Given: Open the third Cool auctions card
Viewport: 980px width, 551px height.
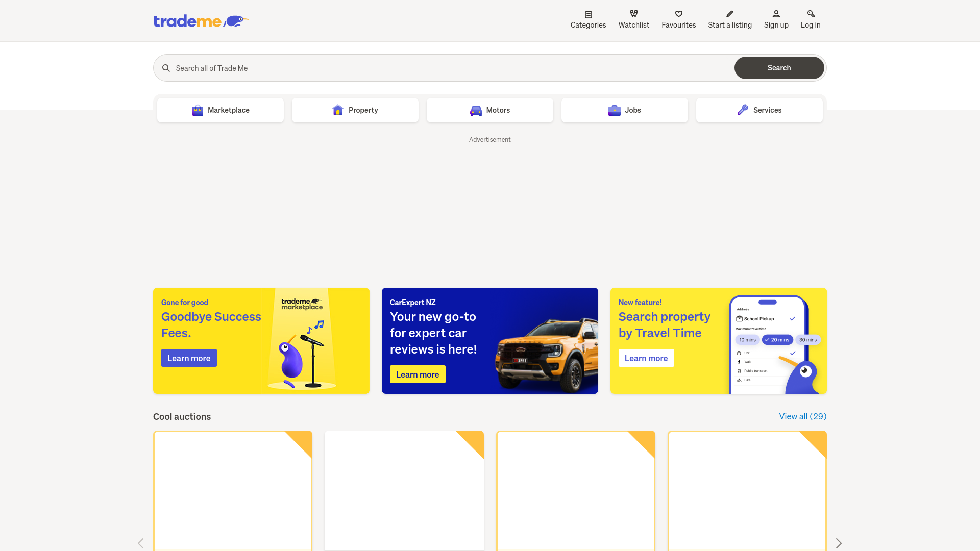Looking at the screenshot, I should [x=576, y=491].
